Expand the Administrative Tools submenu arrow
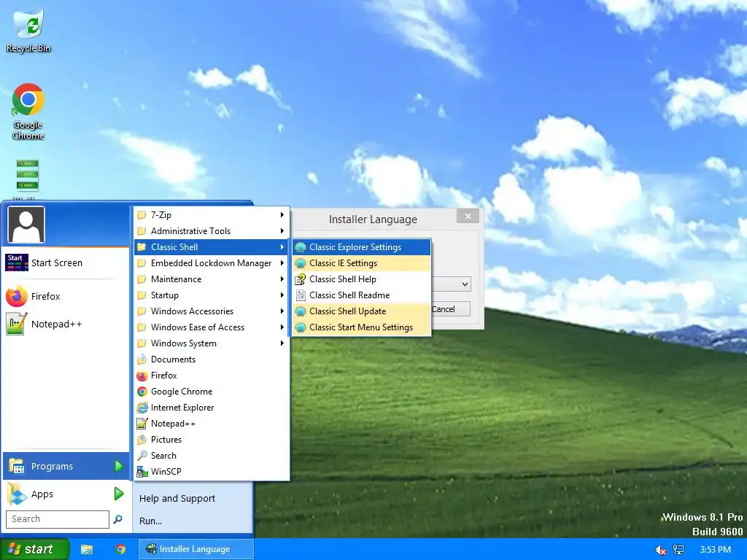The image size is (747, 560). [282, 231]
